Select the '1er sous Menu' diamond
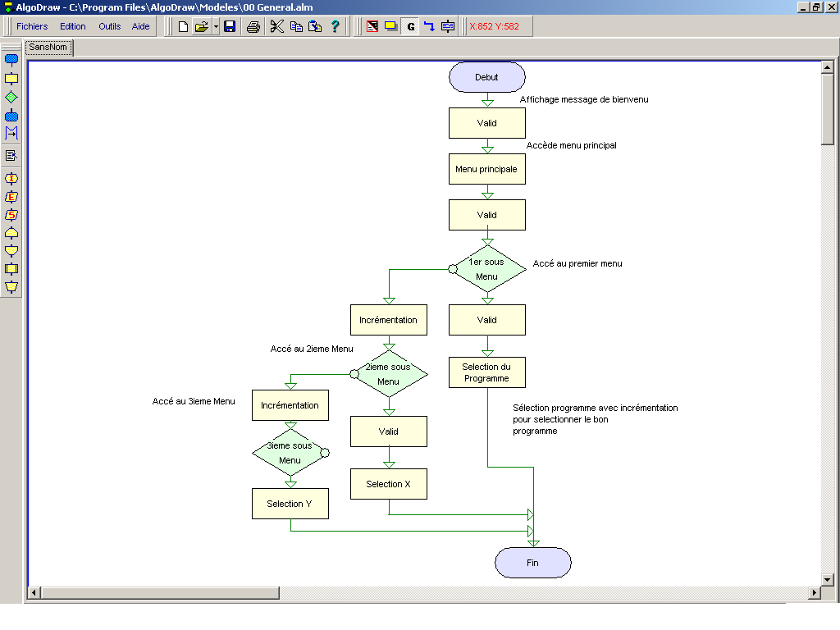Screen dimensions: 840x630 click(x=487, y=269)
